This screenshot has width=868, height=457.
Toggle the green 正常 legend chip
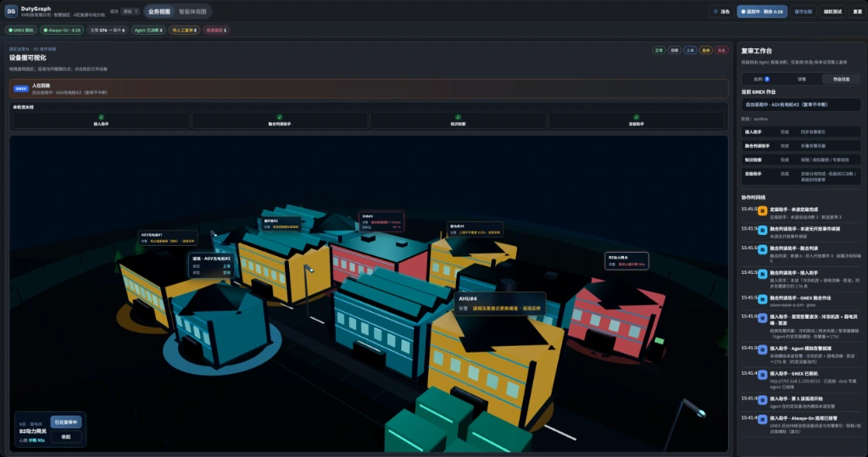[659, 50]
